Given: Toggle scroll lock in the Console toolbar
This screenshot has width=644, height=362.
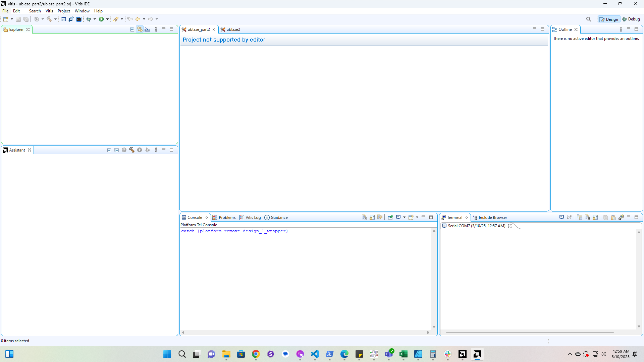Looking at the screenshot, I should click(x=372, y=218).
